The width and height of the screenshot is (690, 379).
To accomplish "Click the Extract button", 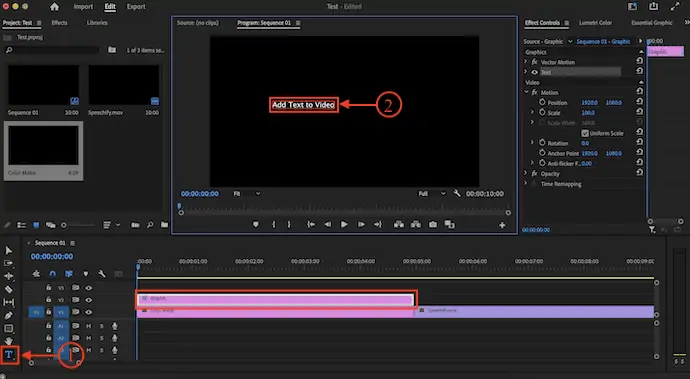I will point(416,224).
